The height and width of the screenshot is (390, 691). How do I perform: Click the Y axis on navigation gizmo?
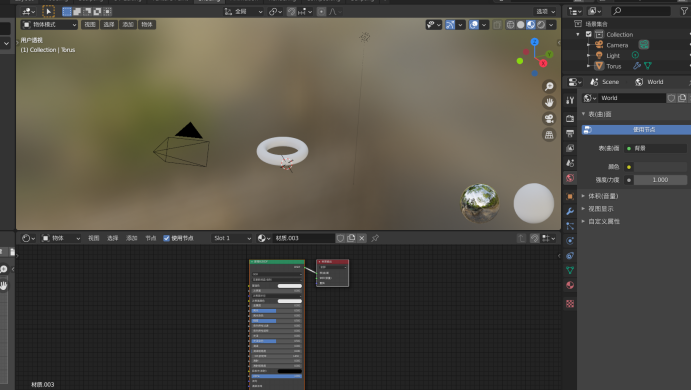[549, 54]
